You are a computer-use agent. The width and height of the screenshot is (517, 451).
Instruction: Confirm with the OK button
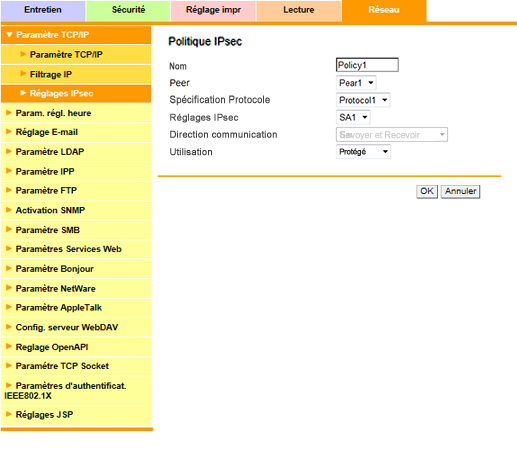(x=427, y=192)
